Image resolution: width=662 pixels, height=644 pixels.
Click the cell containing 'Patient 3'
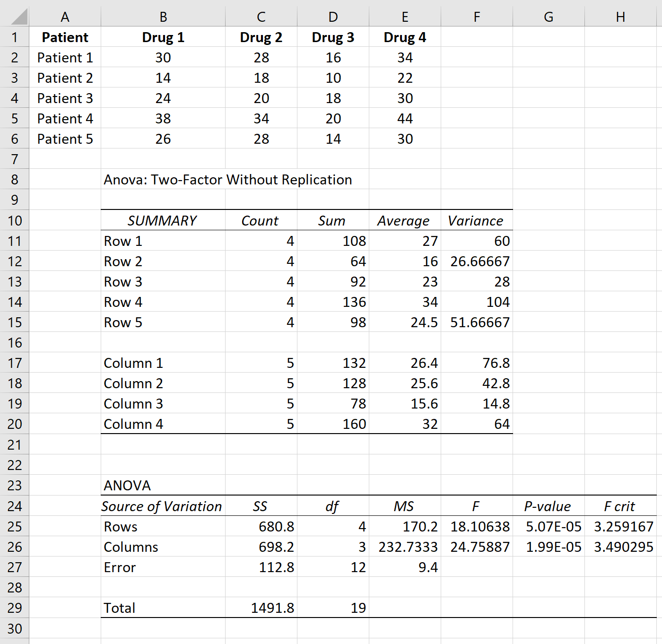65,98
